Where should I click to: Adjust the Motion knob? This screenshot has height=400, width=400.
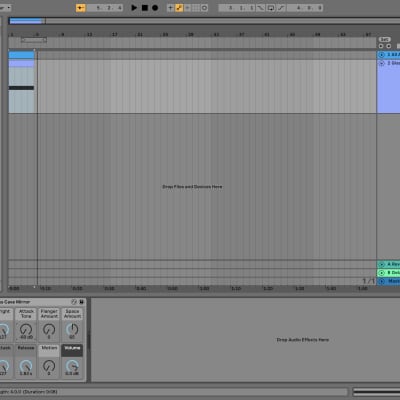pos(49,366)
